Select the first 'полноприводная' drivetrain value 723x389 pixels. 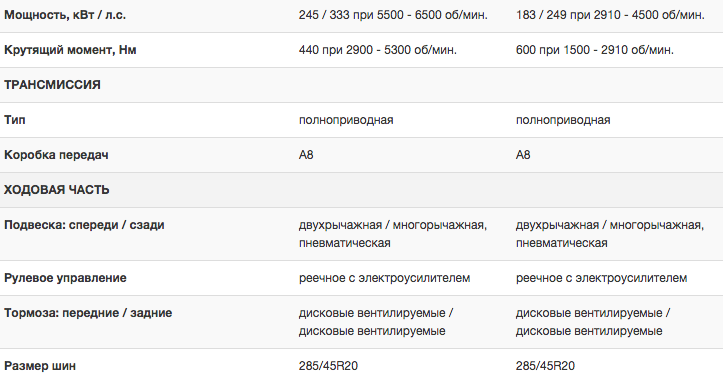(346, 120)
